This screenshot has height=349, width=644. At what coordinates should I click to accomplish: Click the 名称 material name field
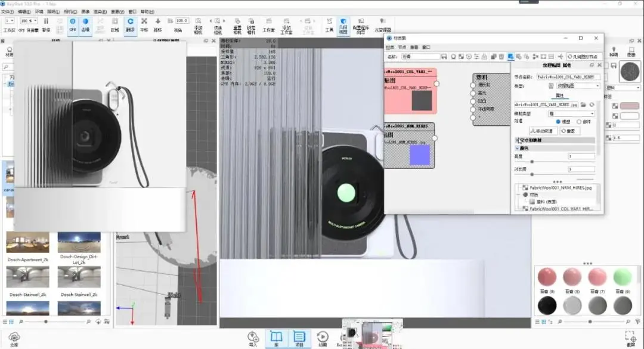420,57
